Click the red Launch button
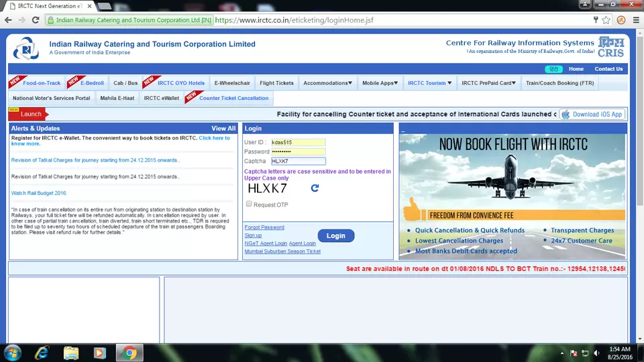This screenshot has height=362, width=644. (28, 114)
